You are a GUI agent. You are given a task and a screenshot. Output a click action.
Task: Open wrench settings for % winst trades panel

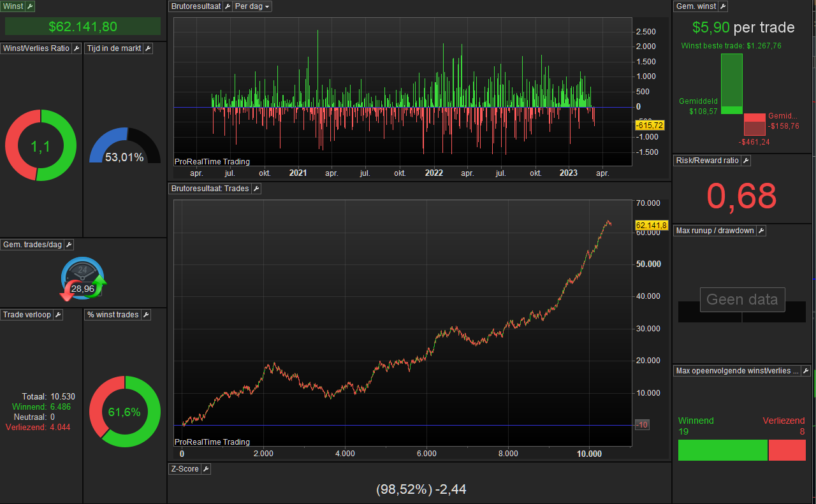[146, 315]
